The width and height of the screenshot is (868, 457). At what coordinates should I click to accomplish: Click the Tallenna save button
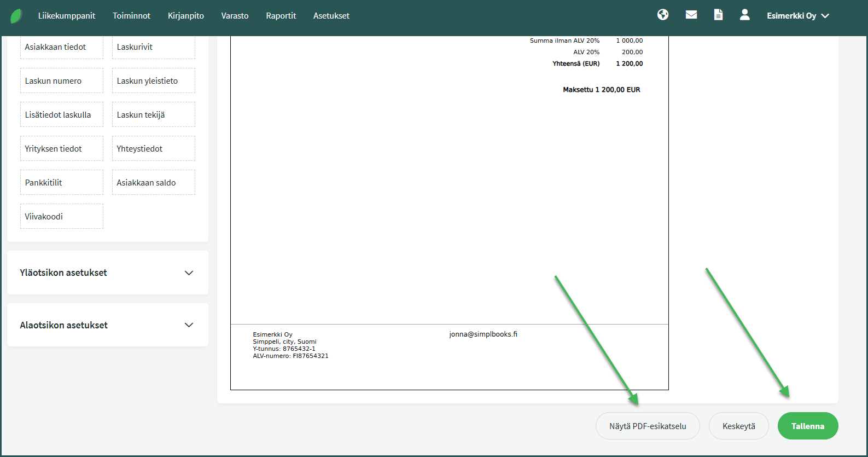point(807,426)
